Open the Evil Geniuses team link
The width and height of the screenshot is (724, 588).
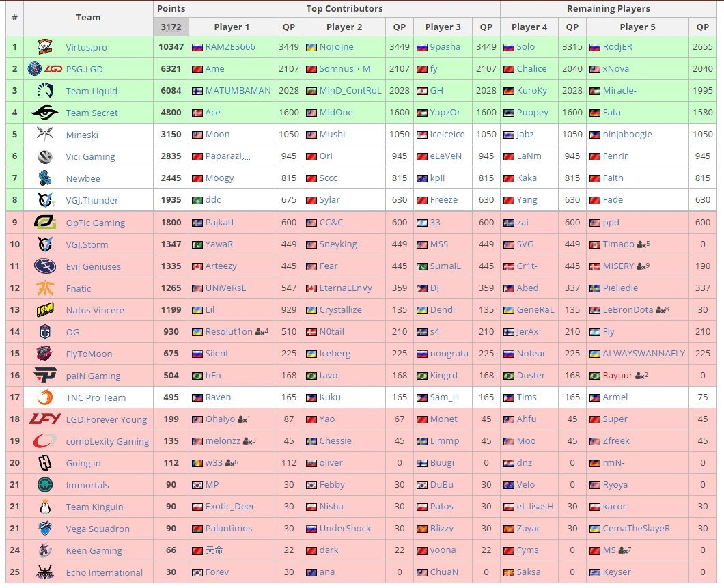[x=93, y=266]
